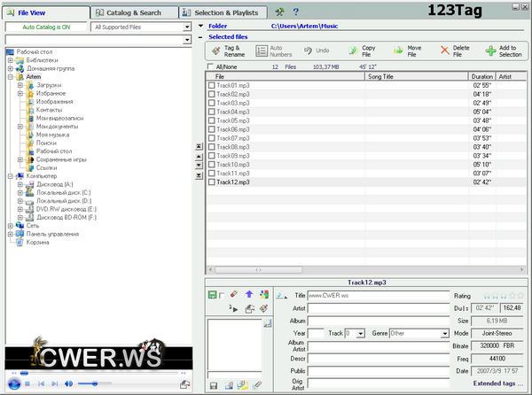Collapse the Artem tree node
Screen dimensions: 532x395
tap(11, 77)
